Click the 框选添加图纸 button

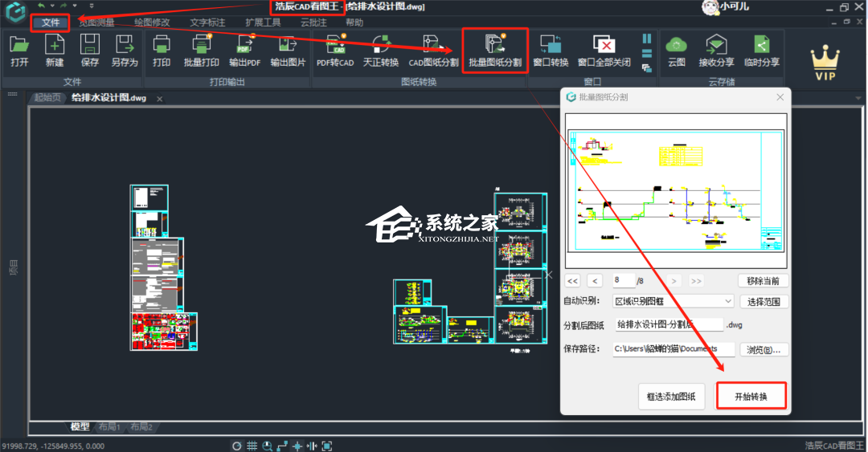pos(671,396)
